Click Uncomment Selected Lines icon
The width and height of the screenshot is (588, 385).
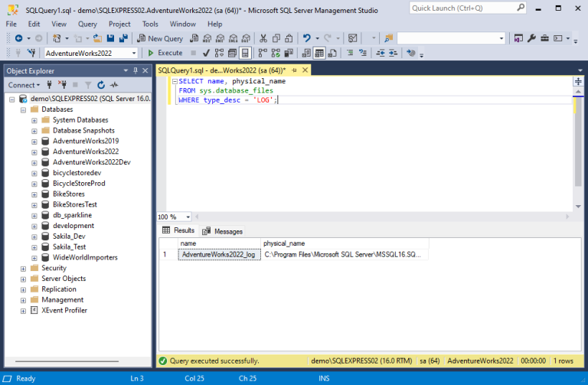click(363, 53)
